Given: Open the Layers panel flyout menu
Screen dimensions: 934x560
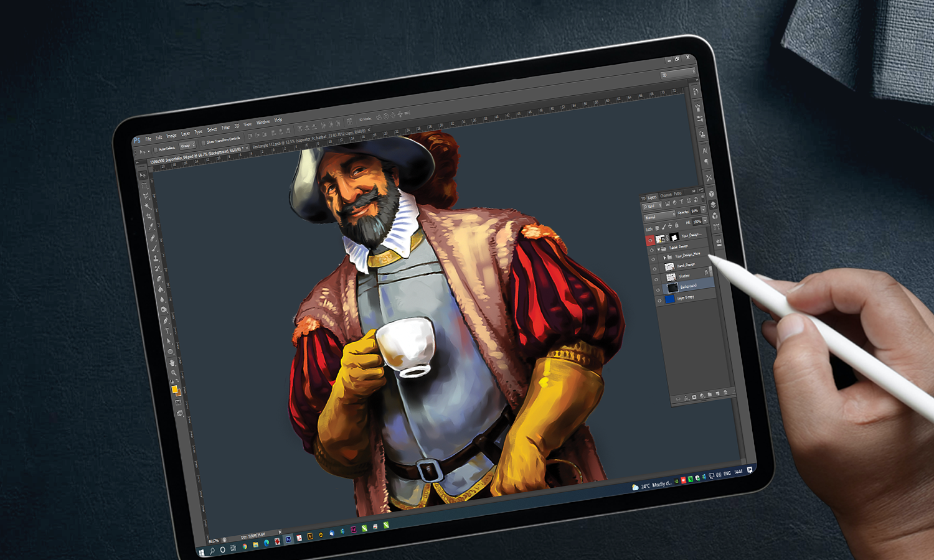Looking at the screenshot, I should click(701, 190).
